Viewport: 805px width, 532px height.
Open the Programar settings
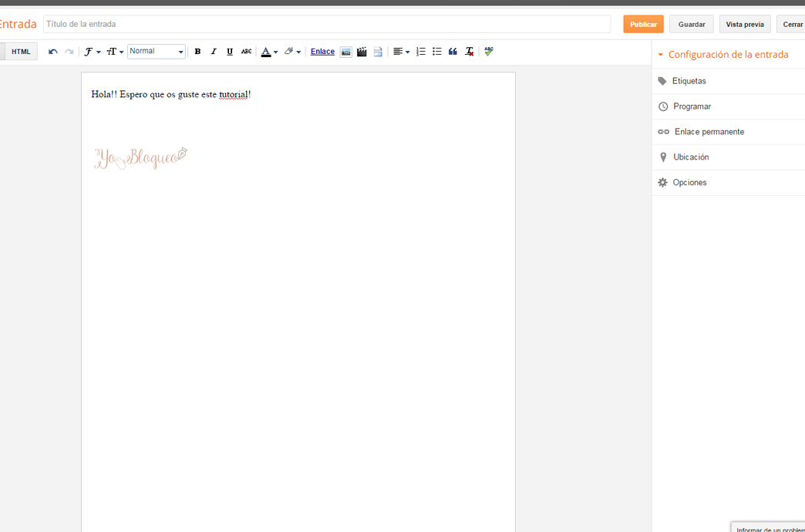click(729, 106)
